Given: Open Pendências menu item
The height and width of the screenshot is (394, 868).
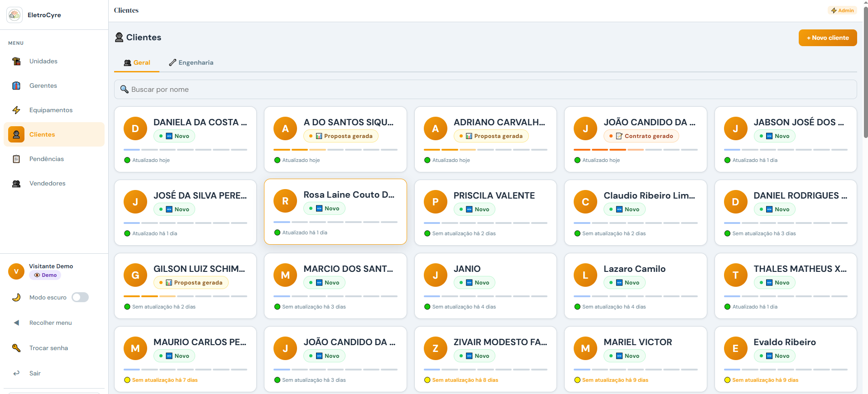Looking at the screenshot, I should pyautogui.click(x=54, y=159).
